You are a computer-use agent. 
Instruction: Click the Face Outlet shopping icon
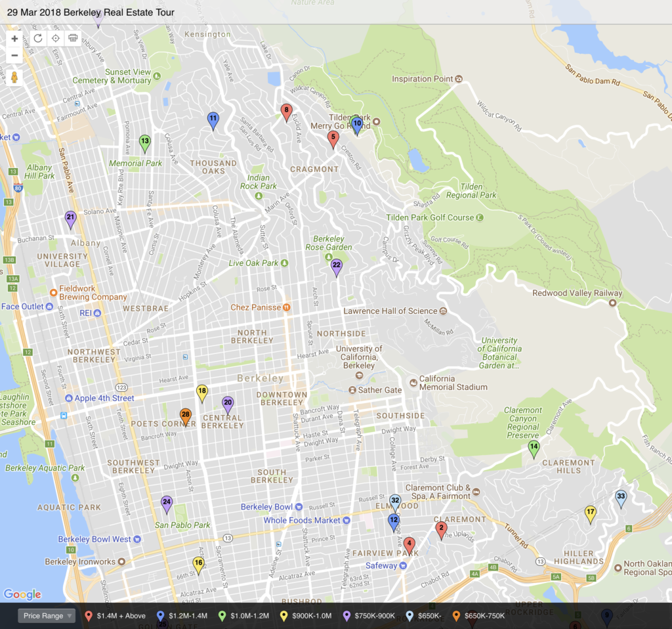tap(49, 307)
